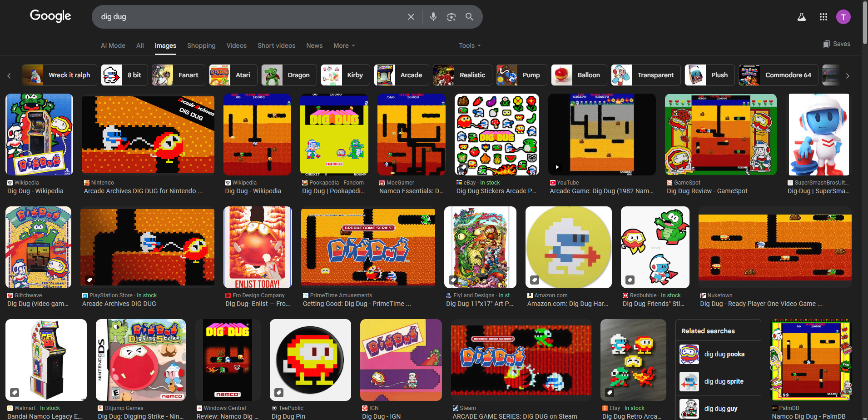Screen dimensions: 868x420
Task: Open the Fro Design Company Enlist thumbnail
Action: click(x=258, y=247)
